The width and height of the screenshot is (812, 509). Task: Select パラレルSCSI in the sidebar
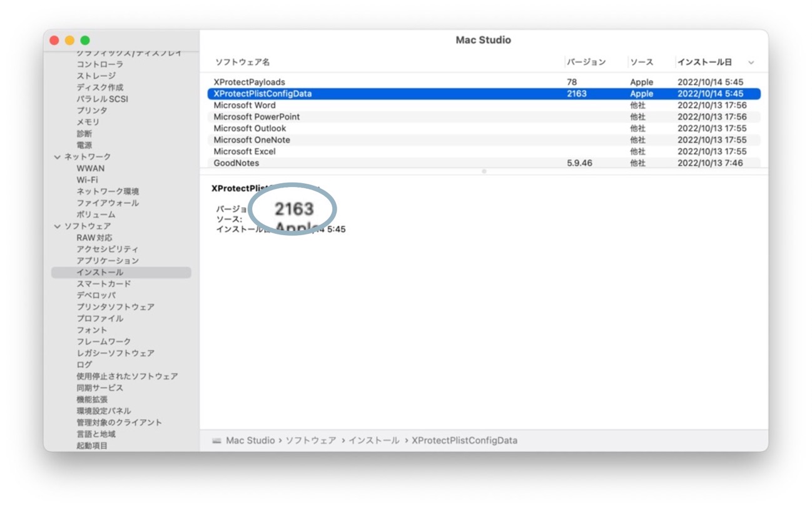point(103,99)
